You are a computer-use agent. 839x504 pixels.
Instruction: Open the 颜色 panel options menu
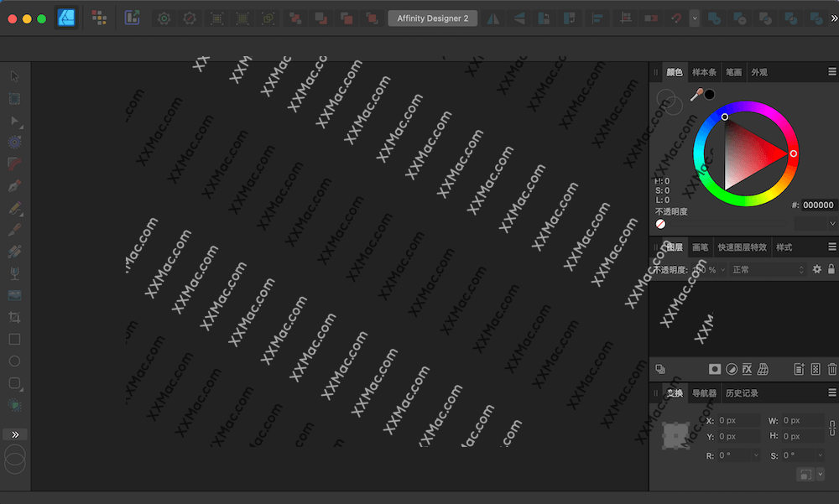pyautogui.click(x=832, y=73)
